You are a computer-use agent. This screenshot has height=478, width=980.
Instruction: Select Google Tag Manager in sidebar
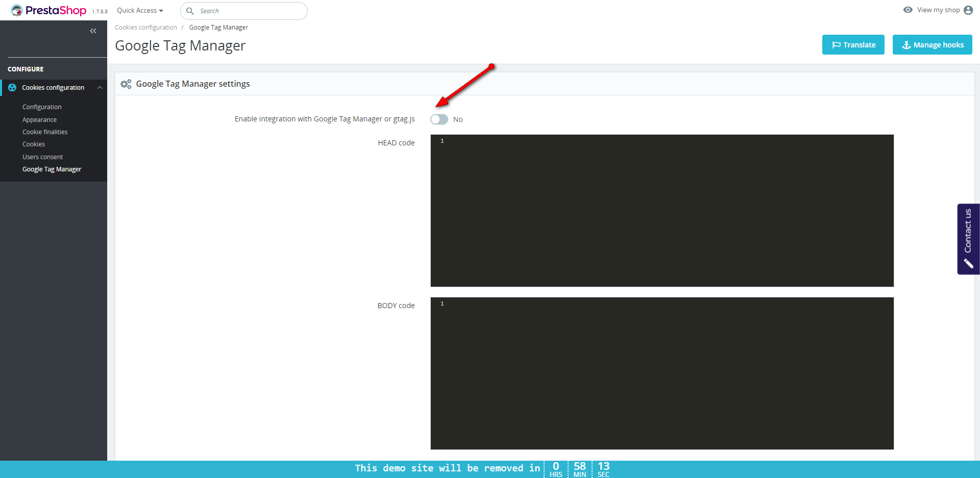tap(52, 169)
